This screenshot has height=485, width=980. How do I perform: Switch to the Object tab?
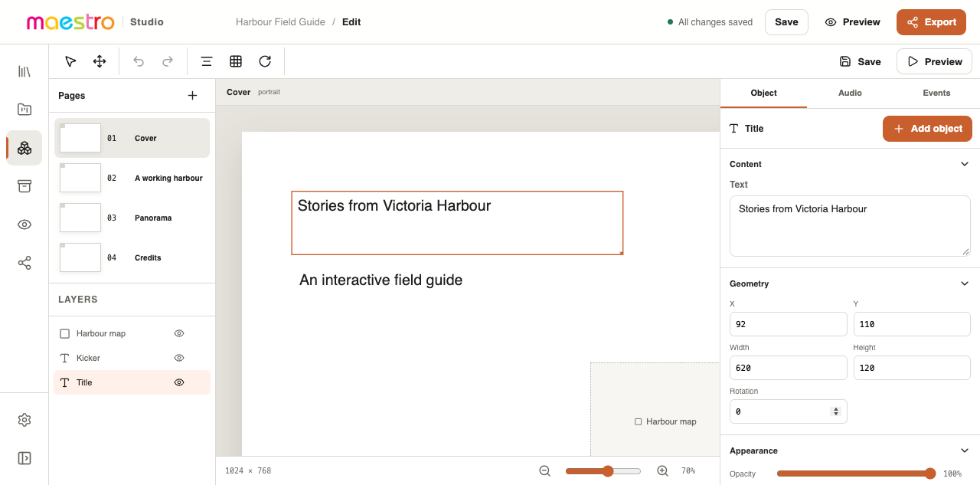click(763, 93)
